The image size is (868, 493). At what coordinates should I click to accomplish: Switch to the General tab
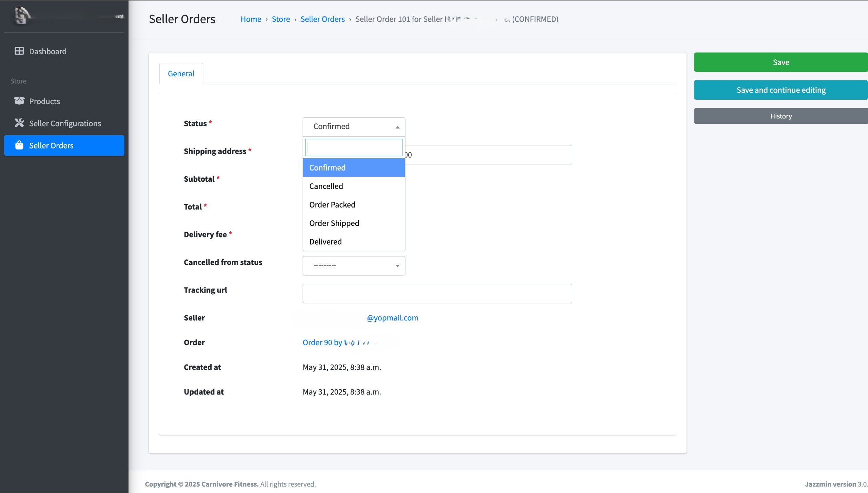181,74
